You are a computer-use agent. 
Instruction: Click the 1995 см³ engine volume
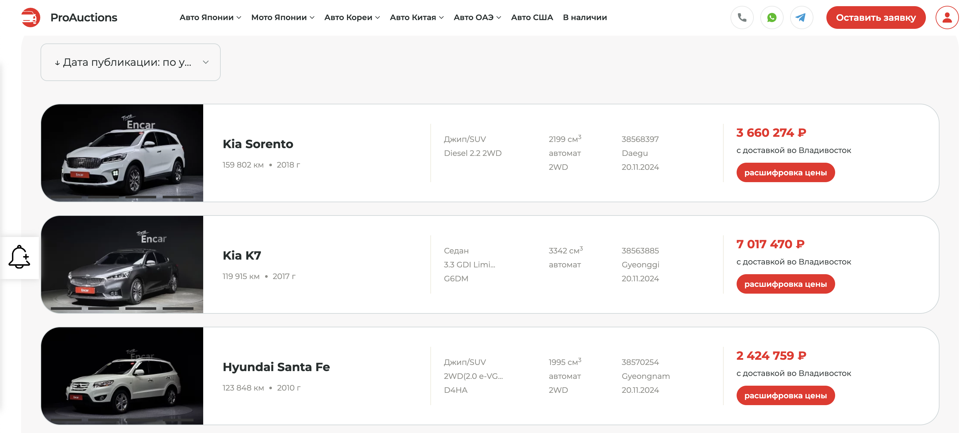click(x=565, y=362)
